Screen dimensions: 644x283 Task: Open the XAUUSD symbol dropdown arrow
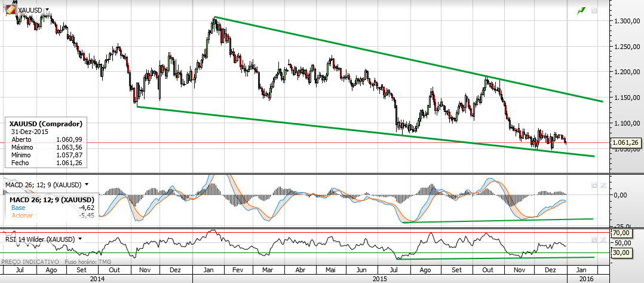[x=47, y=11]
